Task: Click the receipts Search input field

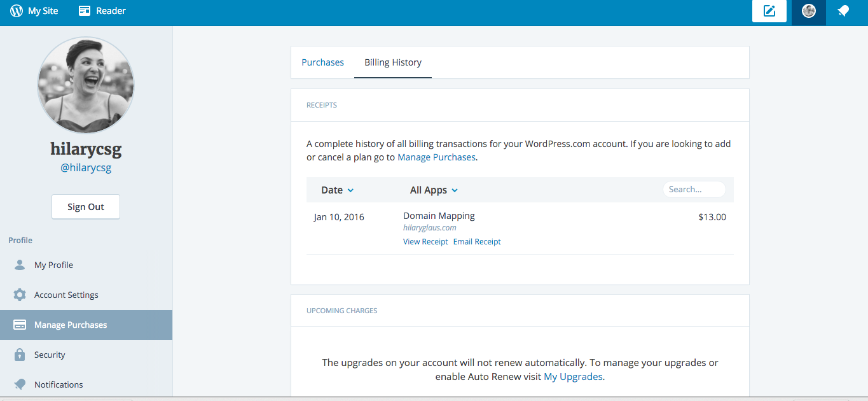Action: (694, 189)
